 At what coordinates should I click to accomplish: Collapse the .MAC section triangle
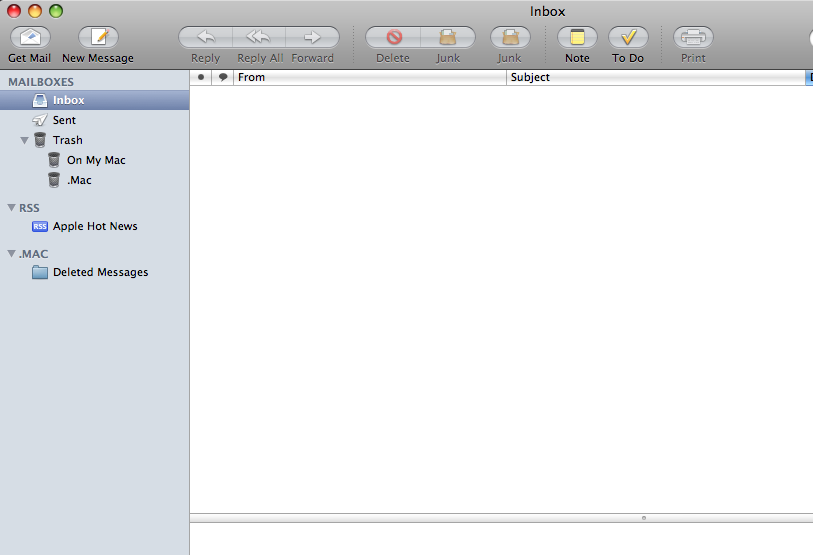[x=11, y=254]
